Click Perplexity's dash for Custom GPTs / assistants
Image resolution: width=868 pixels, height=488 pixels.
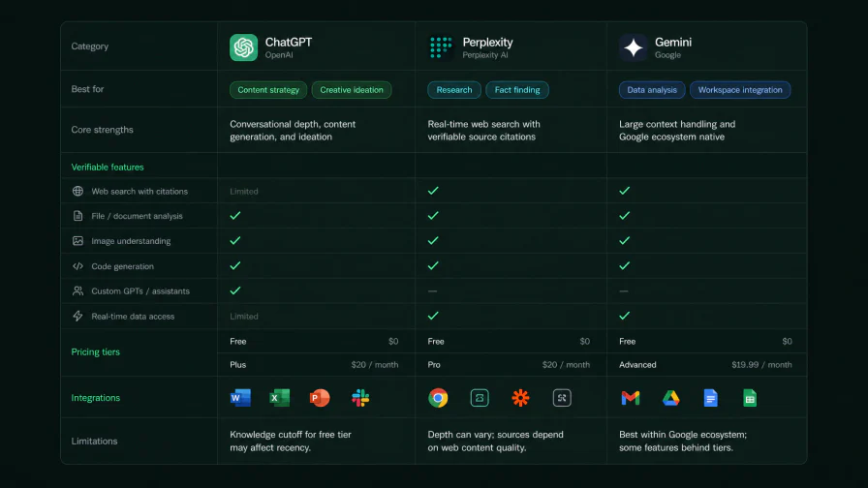pos(432,291)
